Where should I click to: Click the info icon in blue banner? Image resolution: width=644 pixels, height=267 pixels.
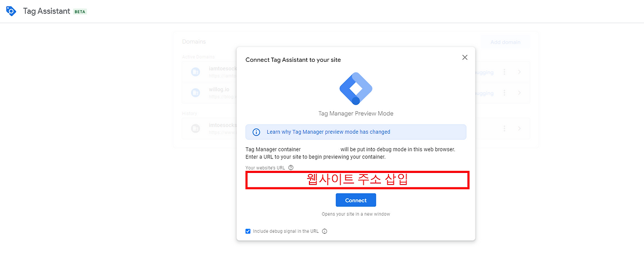(256, 132)
